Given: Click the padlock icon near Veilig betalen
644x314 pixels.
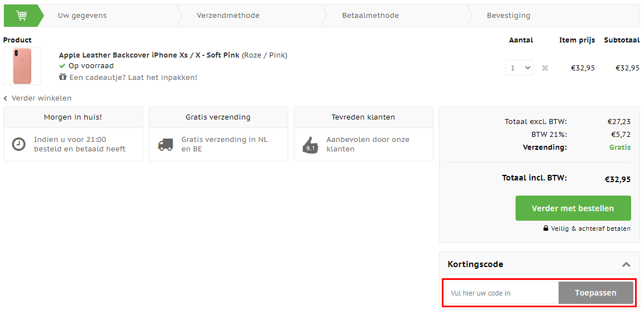Looking at the screenshot, I should point(546,228).
